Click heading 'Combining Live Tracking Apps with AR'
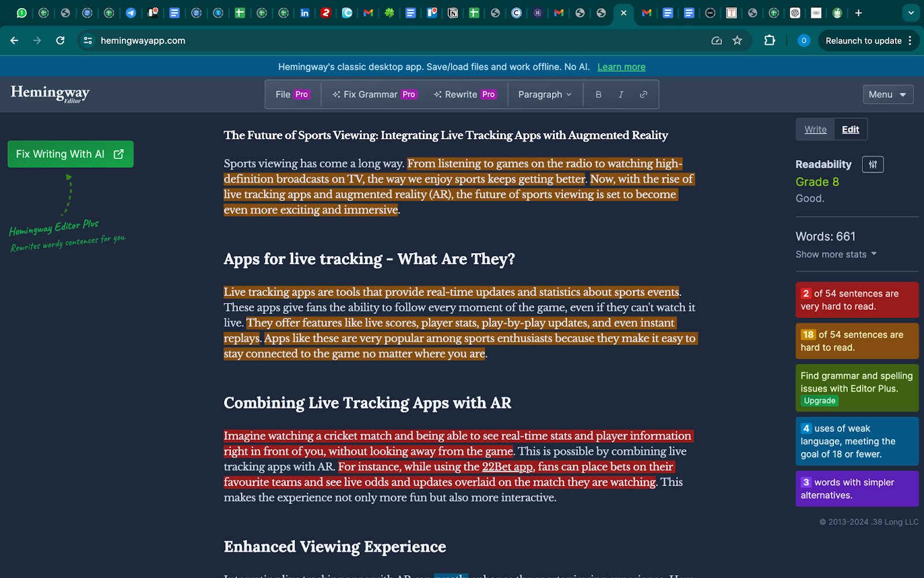This screenshot has width=924, height=578. (x=367, y=403)
